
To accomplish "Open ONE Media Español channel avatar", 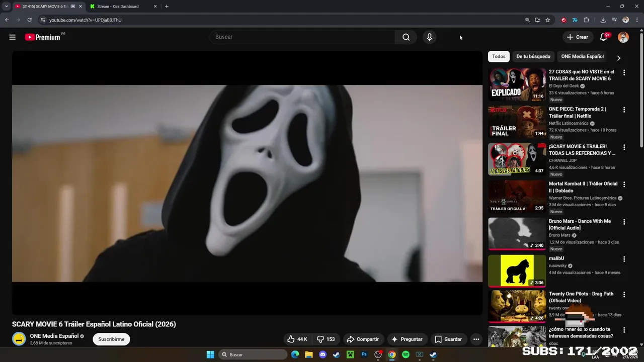I will tap(19, 339).
